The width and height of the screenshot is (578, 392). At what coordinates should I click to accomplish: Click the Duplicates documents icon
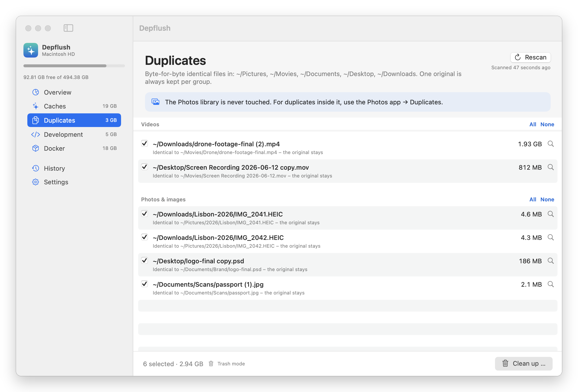click(36, 120)
